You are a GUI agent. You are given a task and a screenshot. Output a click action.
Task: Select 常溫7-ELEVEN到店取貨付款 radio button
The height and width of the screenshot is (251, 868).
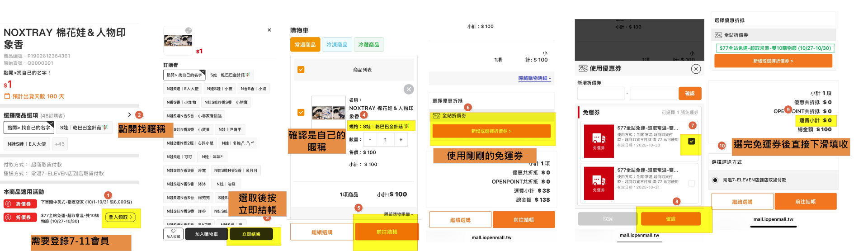(x=715, y=180)
